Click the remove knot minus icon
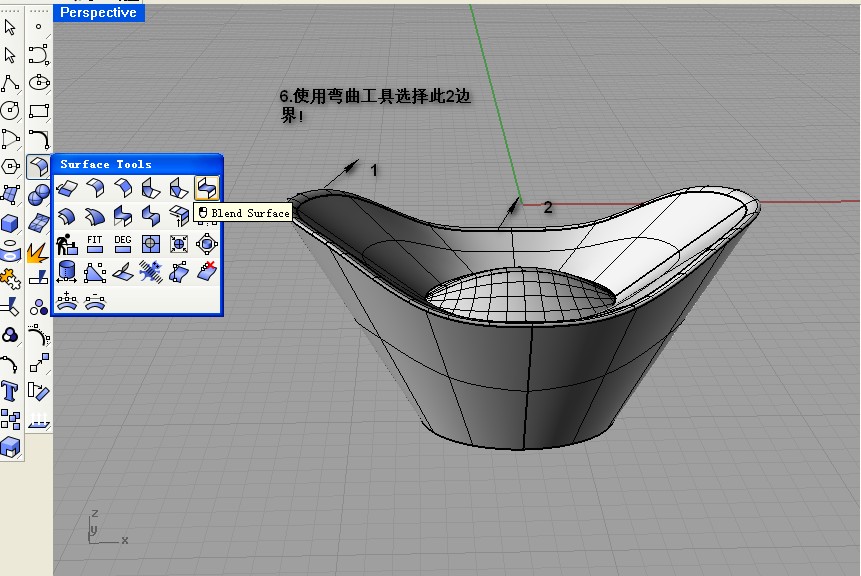This screenshot has width=861, height=576. click(95, 301)
